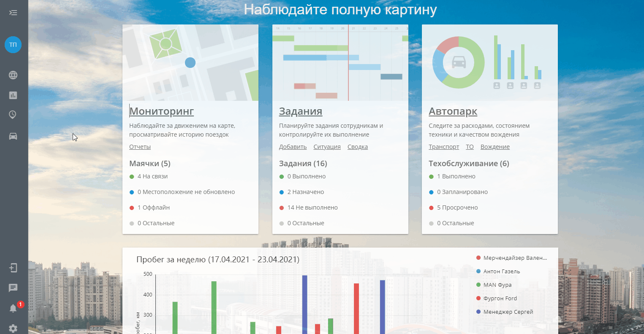Image resolution: width=644 pixels, height=334 pixels.
Task: Click the Маячки (5) heading
Action: point(150,164)
